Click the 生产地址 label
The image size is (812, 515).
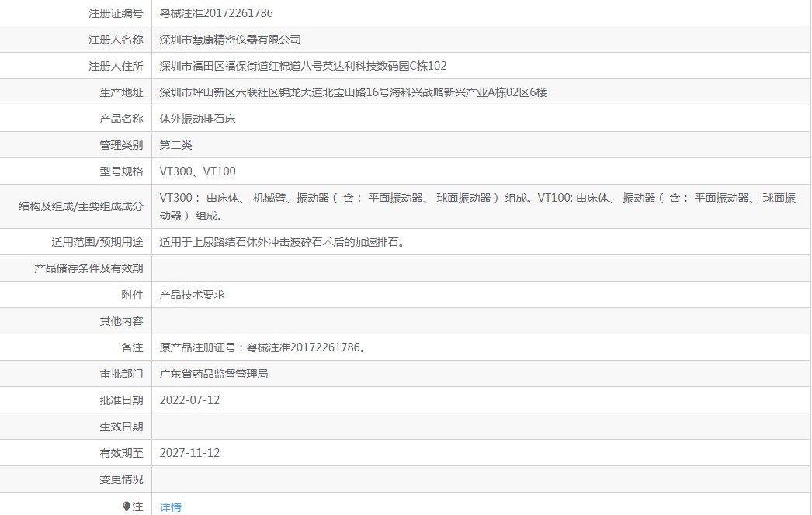click(121, 92)
